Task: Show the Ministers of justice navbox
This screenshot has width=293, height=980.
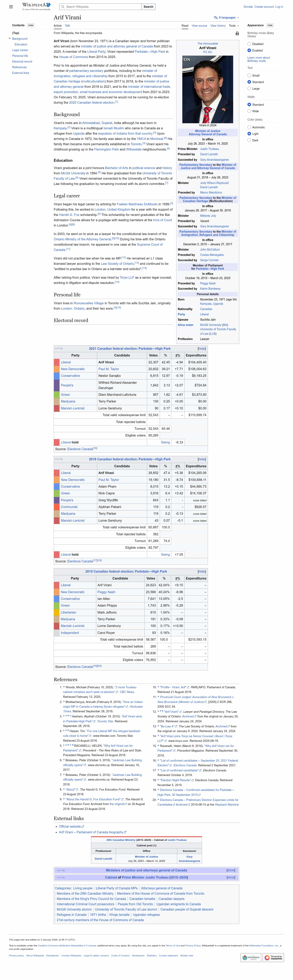Action: [231, 870]
